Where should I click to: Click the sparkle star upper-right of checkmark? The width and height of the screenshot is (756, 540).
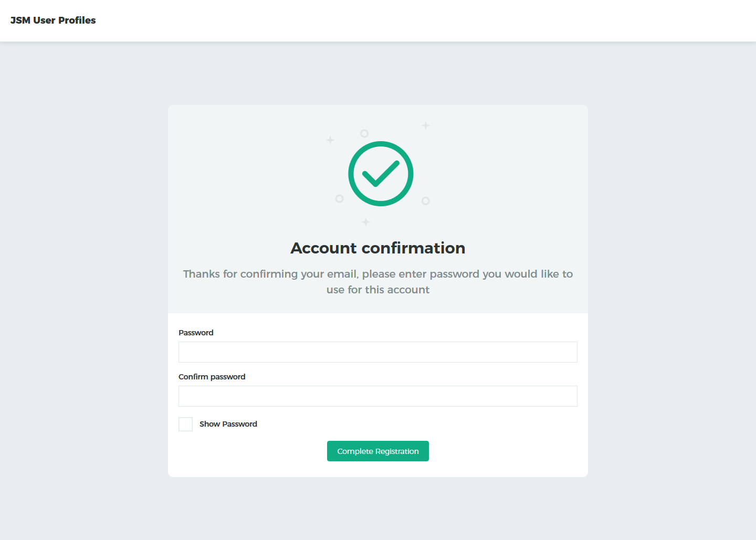pyautogui.click(x=426, y=125)
